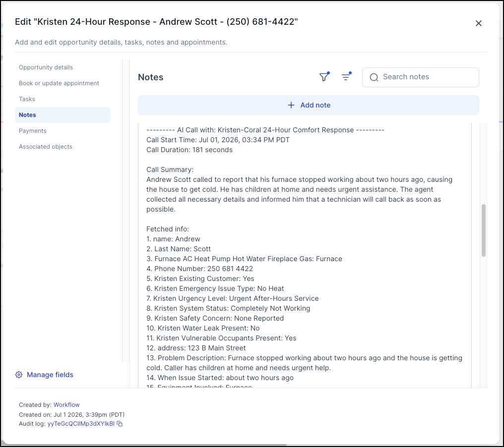Image resolution: width=504 pixels, height=447 pixels.
Task: Click 'Safety Concern: None Reported' line
Action: [215, 318]
